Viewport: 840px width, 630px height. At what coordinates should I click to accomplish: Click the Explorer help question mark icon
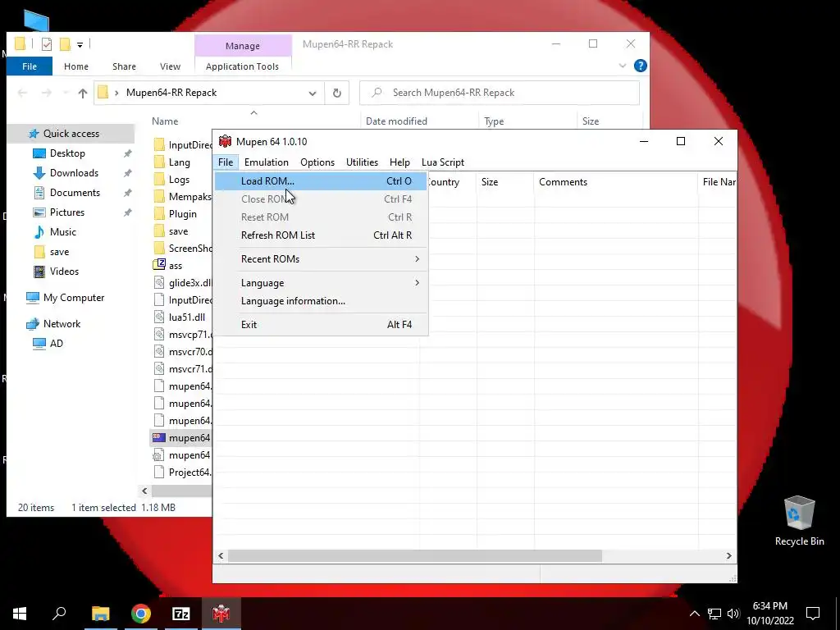[640, 66]
